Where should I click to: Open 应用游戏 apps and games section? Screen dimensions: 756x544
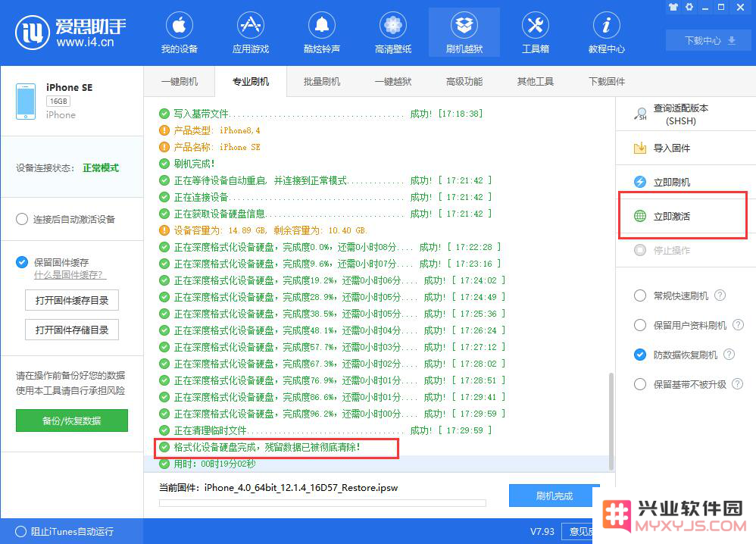[251, 33]
